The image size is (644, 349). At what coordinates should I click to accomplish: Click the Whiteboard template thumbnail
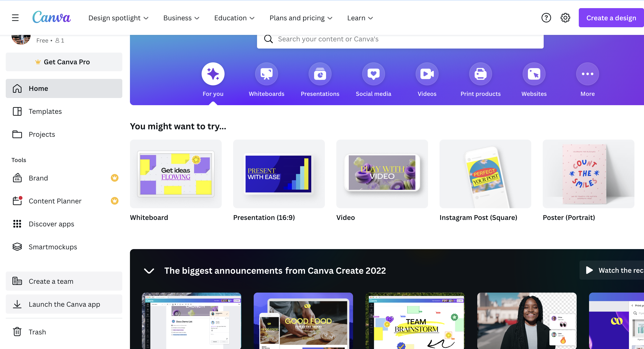[176, 174]
